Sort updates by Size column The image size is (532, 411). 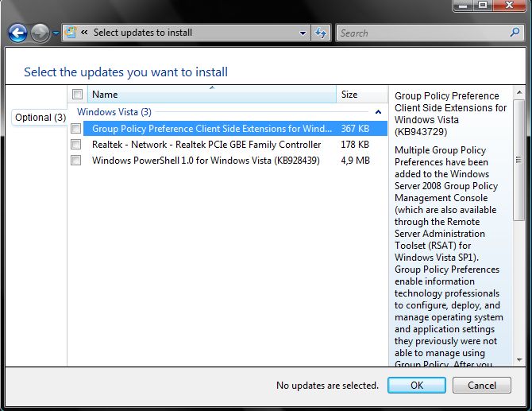tap(361, 95)
